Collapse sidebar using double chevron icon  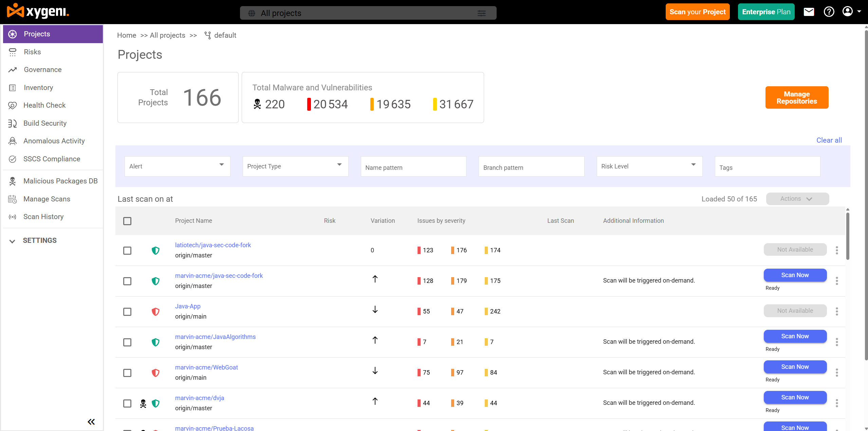[91, 421]
